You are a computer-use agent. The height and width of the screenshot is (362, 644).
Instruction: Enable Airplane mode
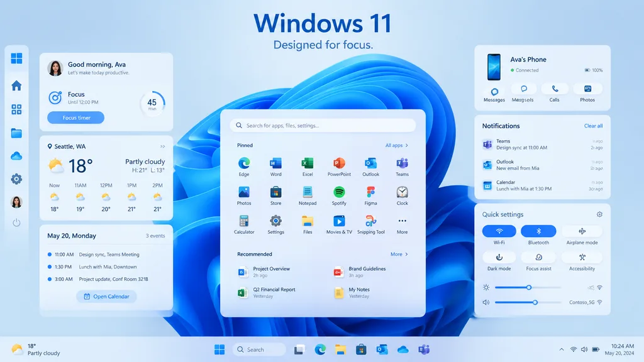coord(582,231)
